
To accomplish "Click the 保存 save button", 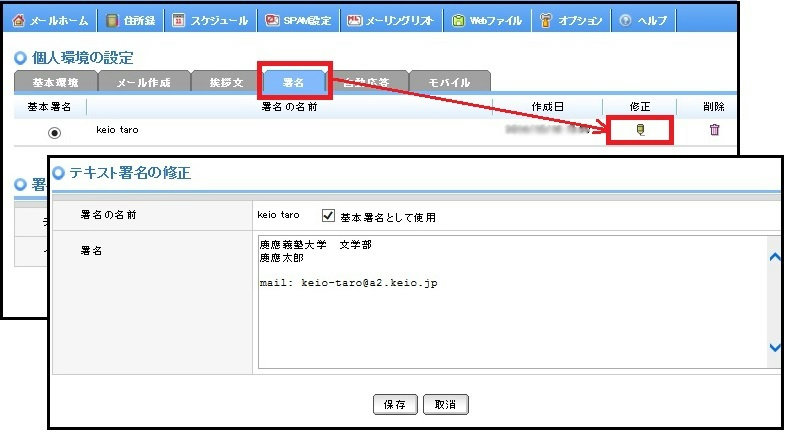I will tap(394, 405).
